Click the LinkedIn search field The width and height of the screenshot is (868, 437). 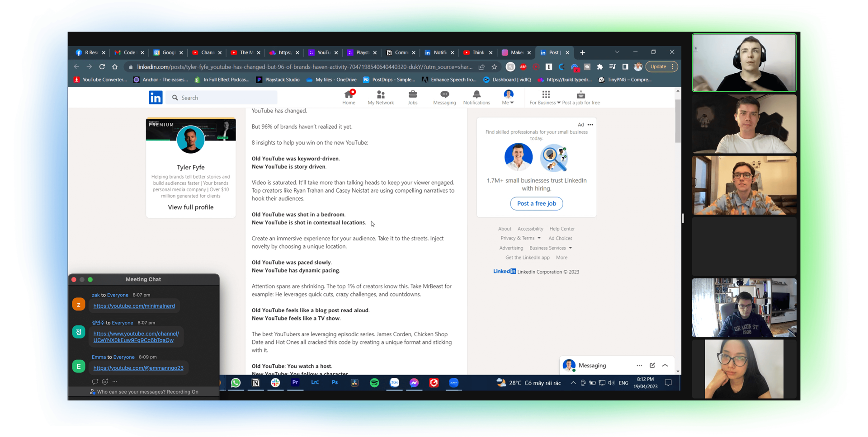point(222,98)
